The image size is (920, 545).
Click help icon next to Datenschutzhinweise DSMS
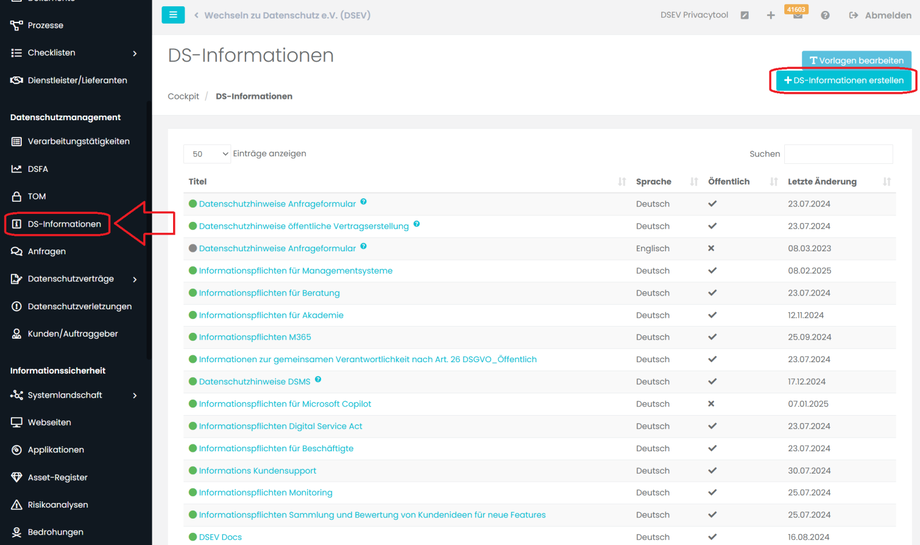[x=318, y=380]
